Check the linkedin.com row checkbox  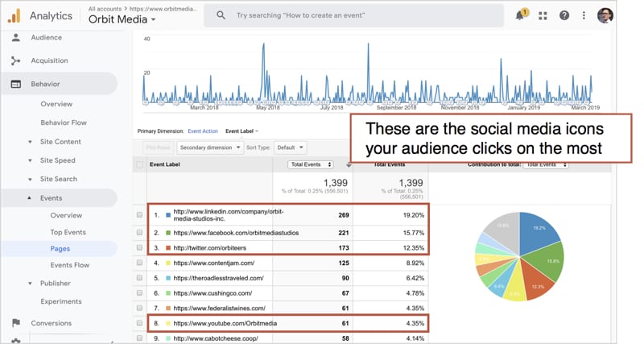(x=139, y=215)
